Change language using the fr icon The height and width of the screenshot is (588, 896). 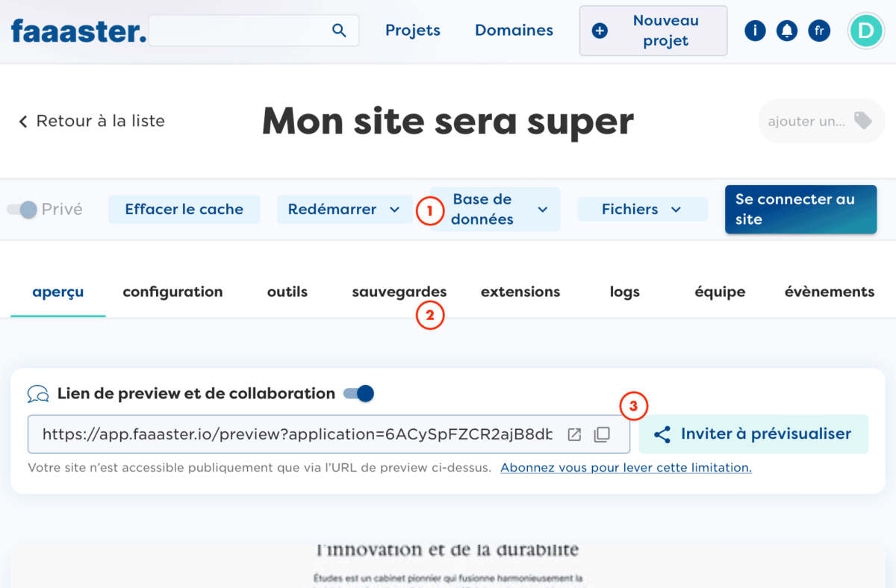coord(819,31)
